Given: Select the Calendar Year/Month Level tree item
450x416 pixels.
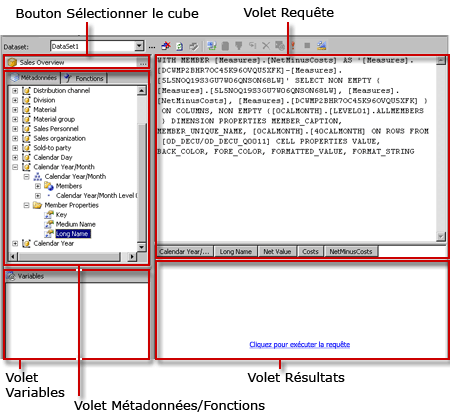Looking at the screenshot, I should point(97,196).
